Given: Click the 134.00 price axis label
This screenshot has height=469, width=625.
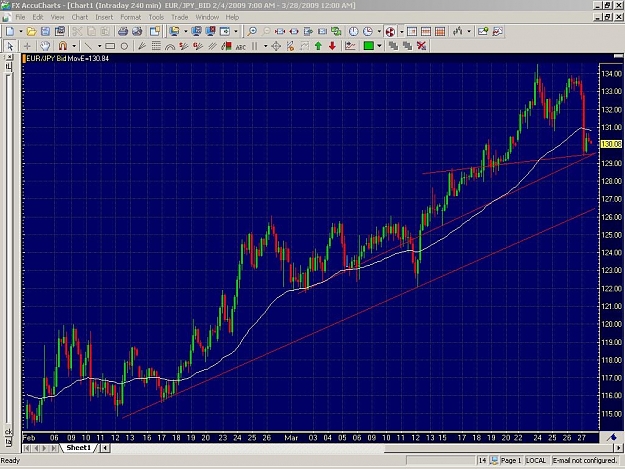Looking at the screenshot, I should tap(611, 74).
